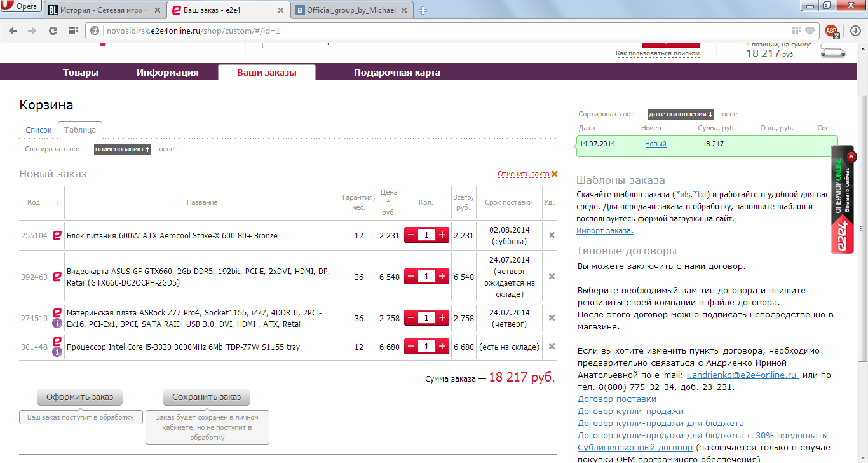Click the info icon for ASRock motherboard
This screenshot has width=868, height=463.
57,323
